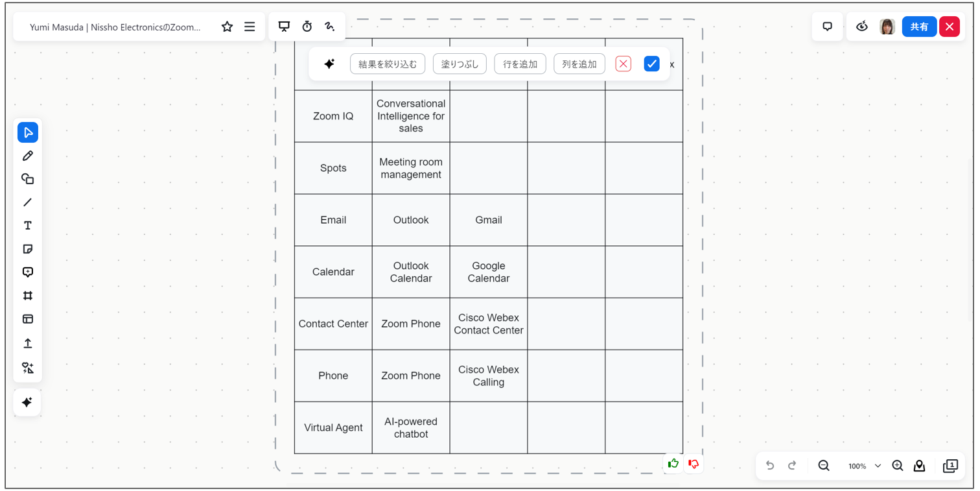980x491 pixels.
Task: Select the Calendar row header cell
Action: point(333,272)
